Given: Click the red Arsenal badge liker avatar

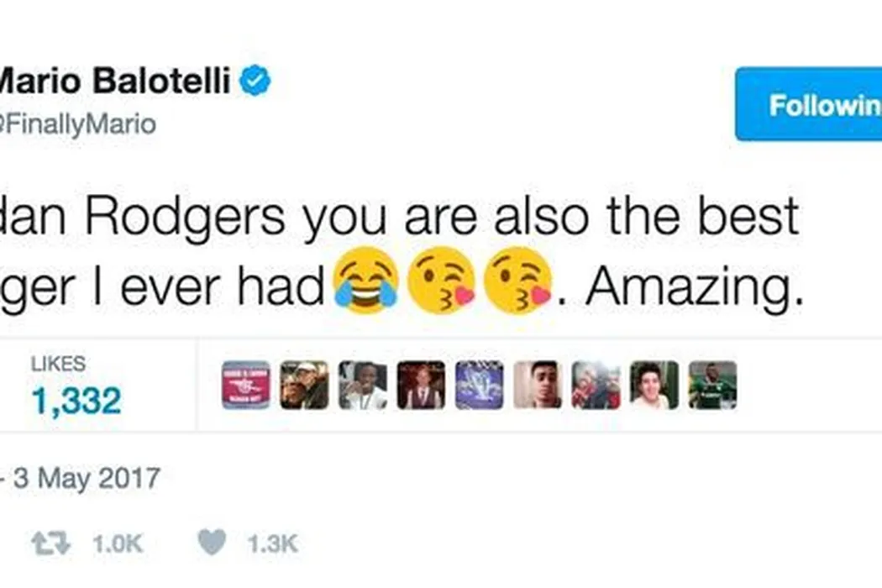Looking at the screenshot, I should point(246,386).
